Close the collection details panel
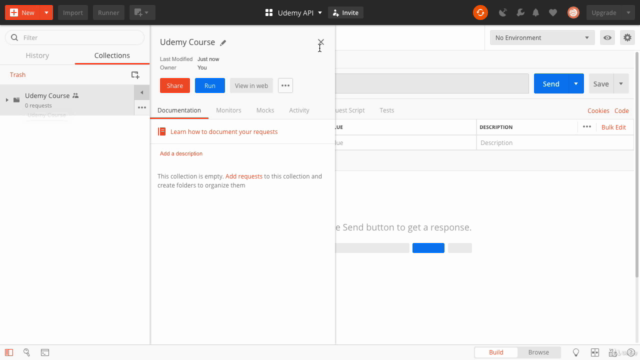 (321, 42)
